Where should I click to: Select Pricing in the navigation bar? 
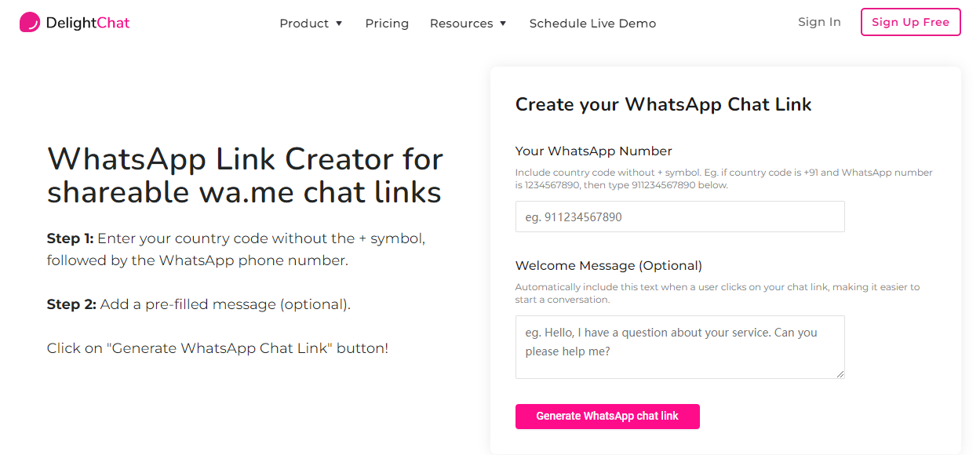(x=387, y=24)
